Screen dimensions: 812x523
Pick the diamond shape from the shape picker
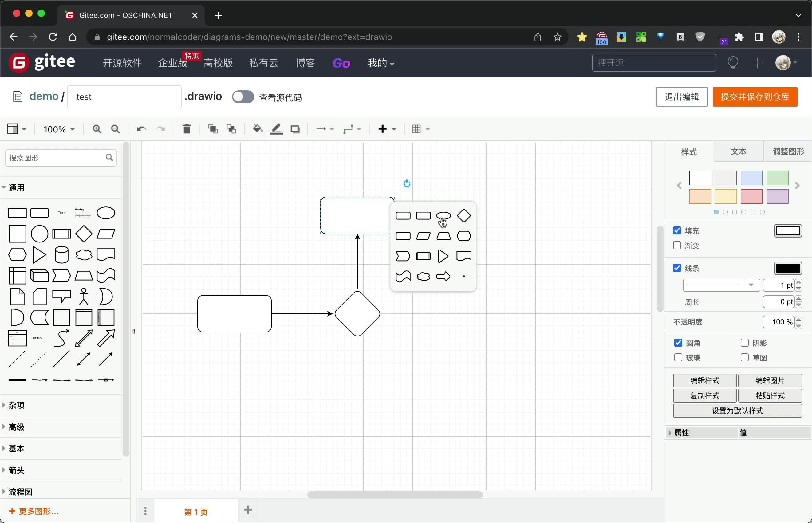click(464, 215)
